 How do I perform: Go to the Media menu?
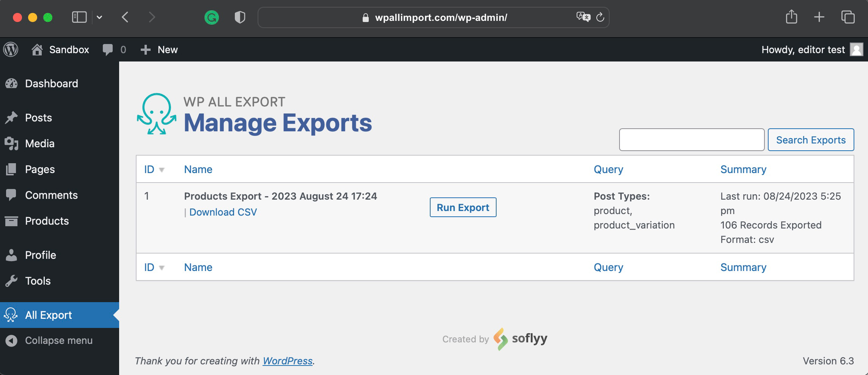pyautogui.click(x=39, y=143)
